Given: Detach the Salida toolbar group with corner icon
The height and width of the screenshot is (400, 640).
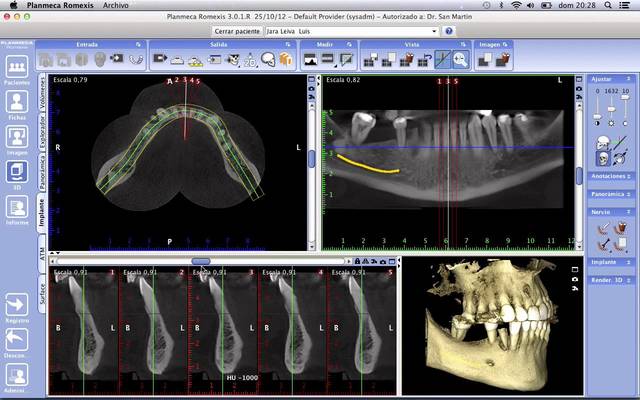Looking at the screenshot, I should point(288,44).
